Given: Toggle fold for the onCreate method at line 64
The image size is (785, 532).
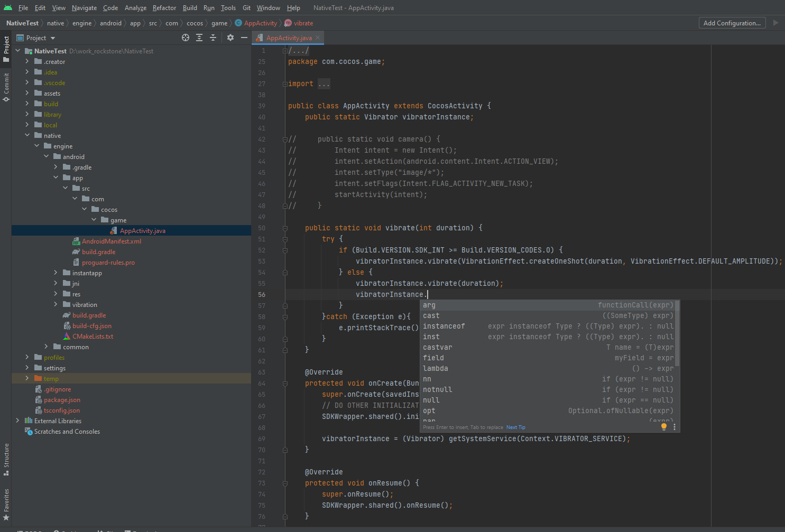Looking at the screenshot, I should click(x=285, y=384).
